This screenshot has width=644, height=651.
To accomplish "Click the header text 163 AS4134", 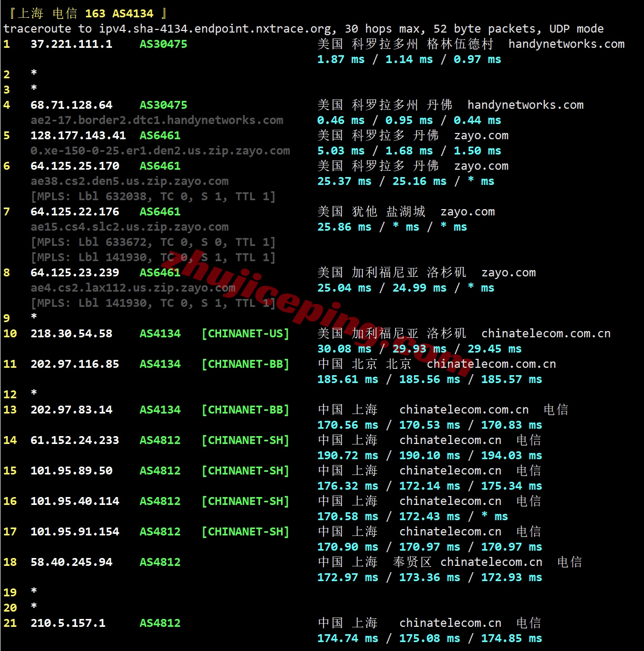I will click(x=119, y=14).
